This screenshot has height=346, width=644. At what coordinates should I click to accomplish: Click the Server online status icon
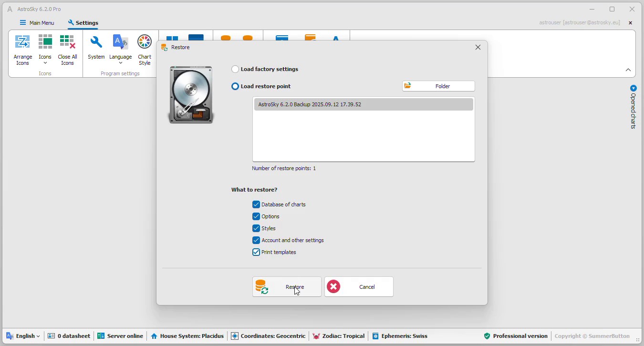(101, 336)
